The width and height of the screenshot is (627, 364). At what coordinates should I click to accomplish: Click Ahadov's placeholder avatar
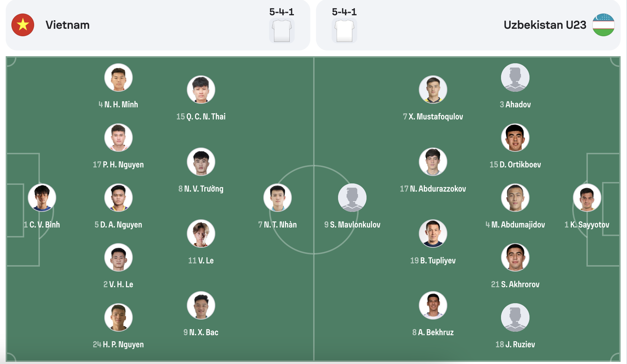click(516, 77)
